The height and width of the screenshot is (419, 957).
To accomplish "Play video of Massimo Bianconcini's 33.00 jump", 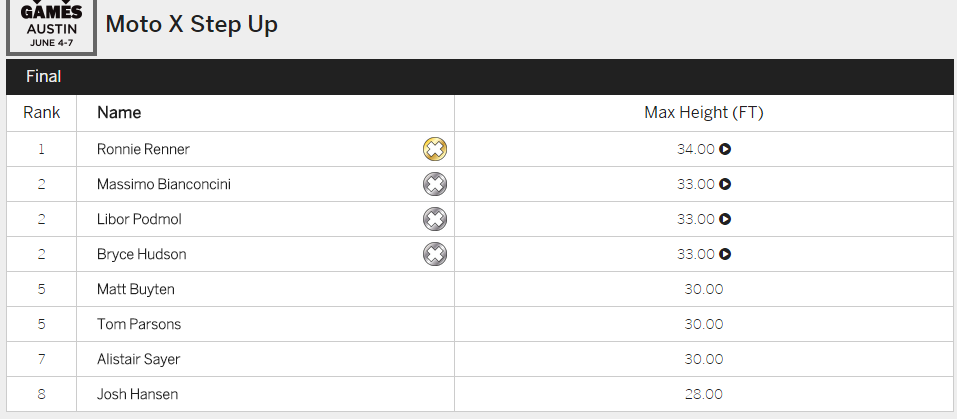I will 726,184.
